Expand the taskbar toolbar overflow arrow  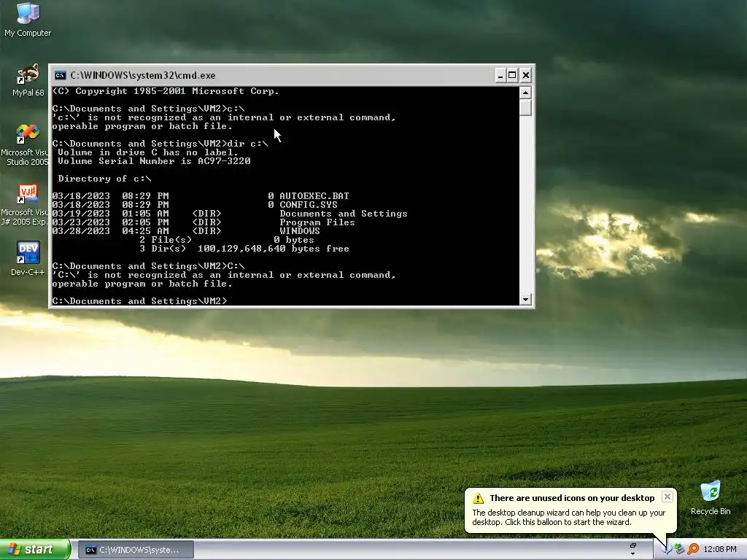tap(632, 554)
